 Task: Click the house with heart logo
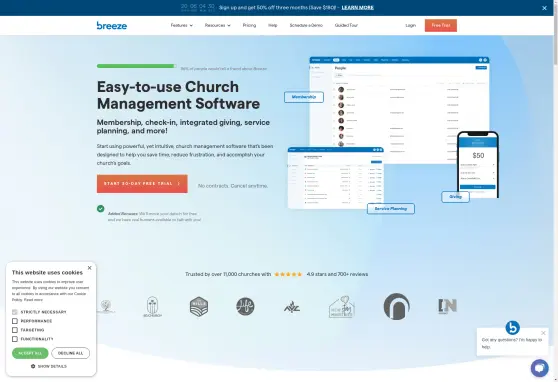(x=341, y=307)
